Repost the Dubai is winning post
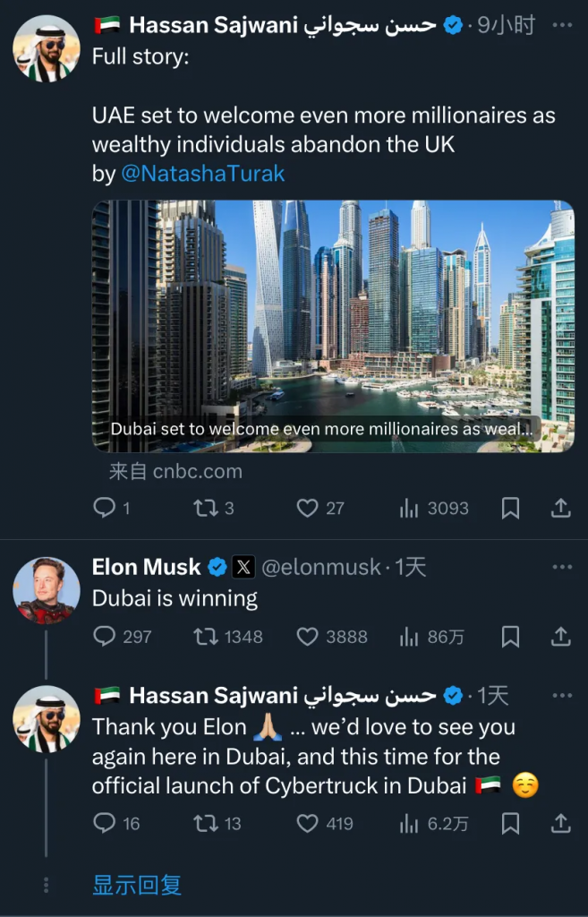588x917 pixels. pyautogui.click(x=205, y=637)
